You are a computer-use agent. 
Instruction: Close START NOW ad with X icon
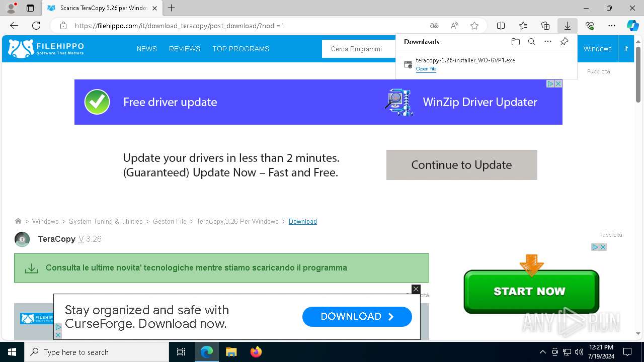[x=603, y=247]
